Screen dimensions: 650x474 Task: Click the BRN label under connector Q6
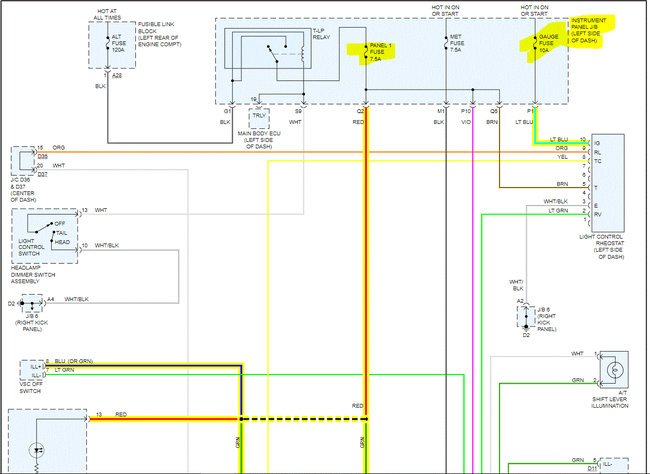coord(492,122)
